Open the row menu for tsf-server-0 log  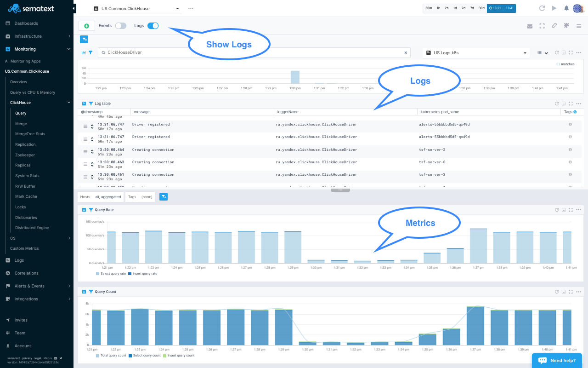coord(85,164)
